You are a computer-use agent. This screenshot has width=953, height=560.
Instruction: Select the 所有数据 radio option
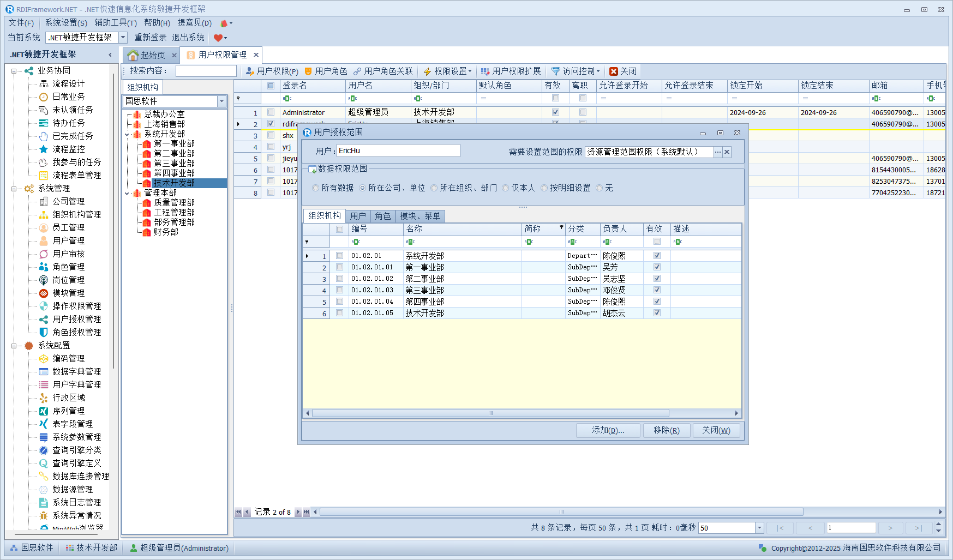coord(316,188)
